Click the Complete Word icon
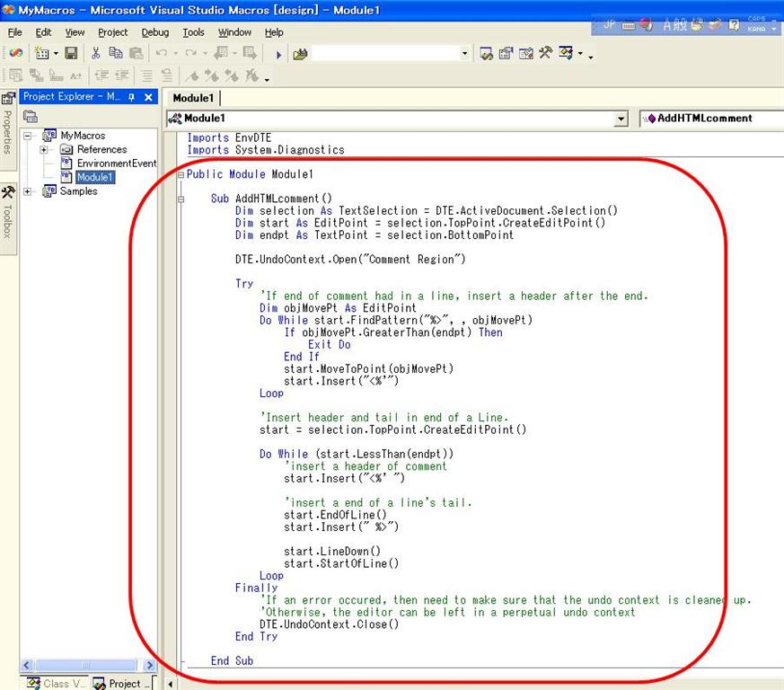This screenshot has height=690, width=784. [76, 75]
